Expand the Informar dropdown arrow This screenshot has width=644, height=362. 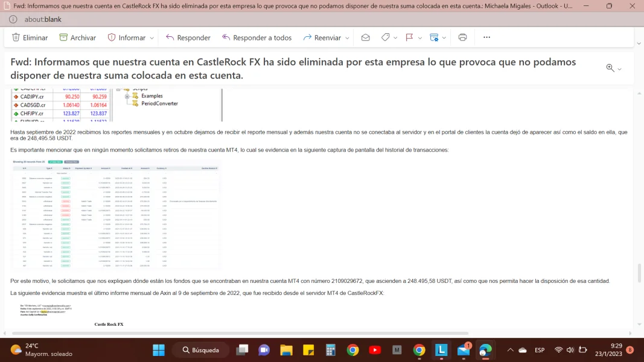coord(151,38)
